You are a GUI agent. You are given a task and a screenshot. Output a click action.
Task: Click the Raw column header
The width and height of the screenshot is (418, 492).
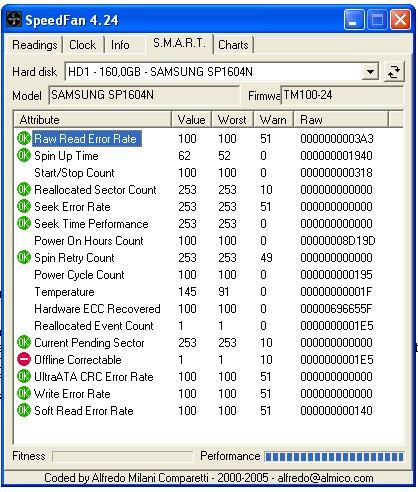point(341,120)
